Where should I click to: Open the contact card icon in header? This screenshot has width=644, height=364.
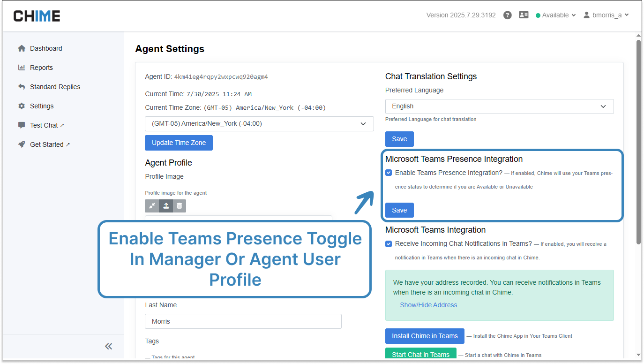point(524,15)
